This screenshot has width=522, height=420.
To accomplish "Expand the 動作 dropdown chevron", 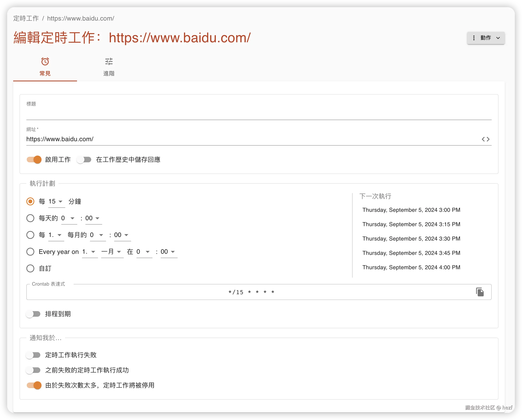I will tap(498, 38).
